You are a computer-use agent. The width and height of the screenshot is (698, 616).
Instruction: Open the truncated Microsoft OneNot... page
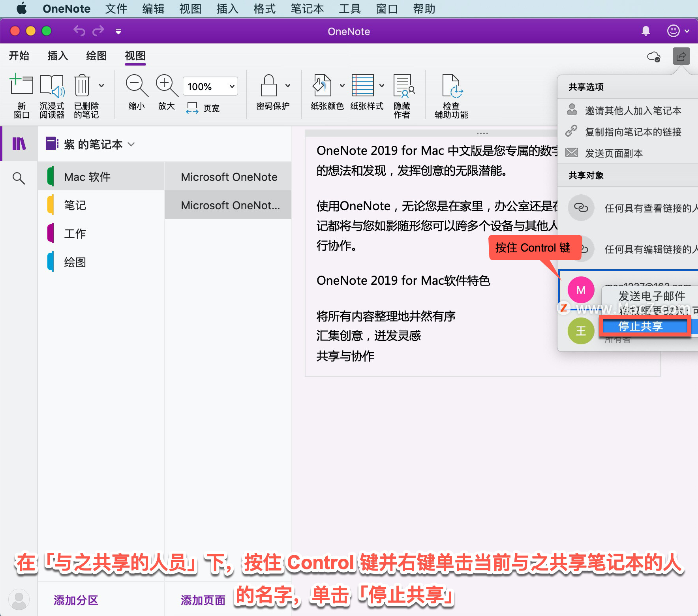coord(228,205)
